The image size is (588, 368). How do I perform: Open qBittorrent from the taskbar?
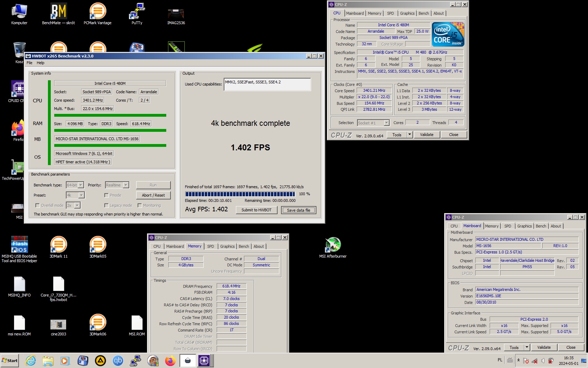pyautogui.click(x=118, y=361)
